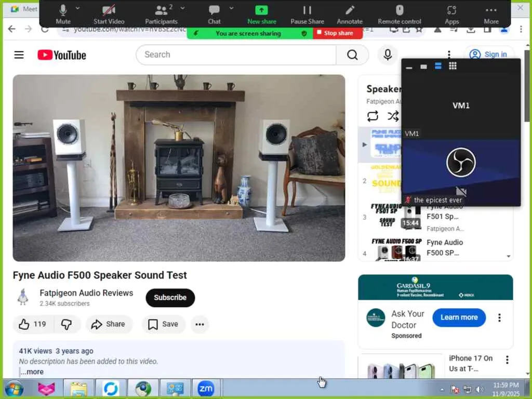532x399 pixels.
Task: Open Remote control option
Action: (400, 14)
